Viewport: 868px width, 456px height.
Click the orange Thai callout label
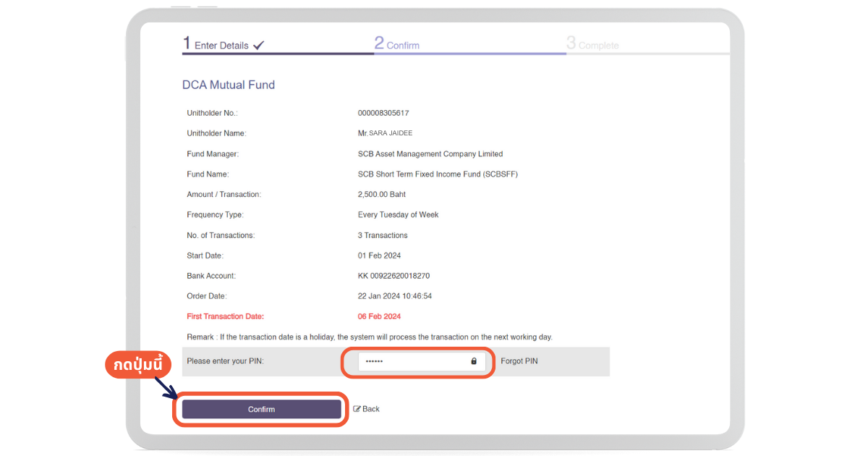click(x=137, y=365)
